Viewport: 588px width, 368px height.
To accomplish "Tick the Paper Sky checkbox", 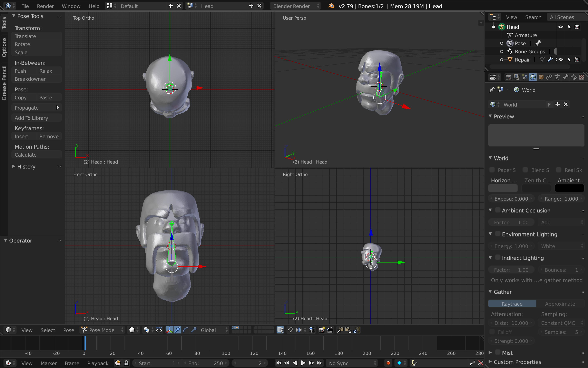I will pos(492,170).
